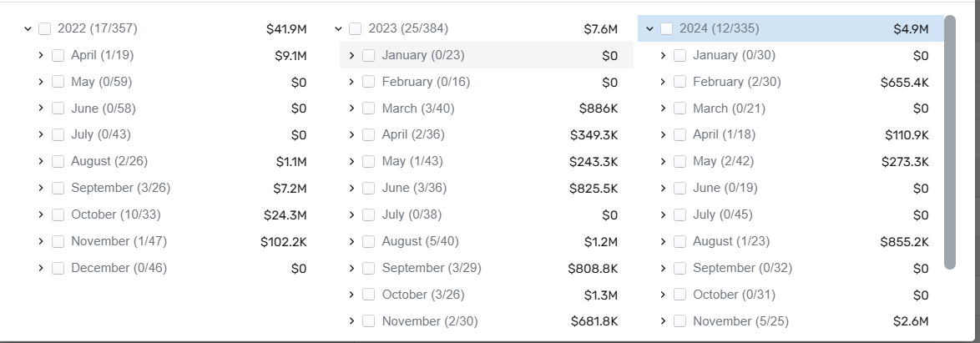Screen dimensions: 980x343
Task: Tick the 2024 (12/335) checkbox
Action: (x=666, y=29)
